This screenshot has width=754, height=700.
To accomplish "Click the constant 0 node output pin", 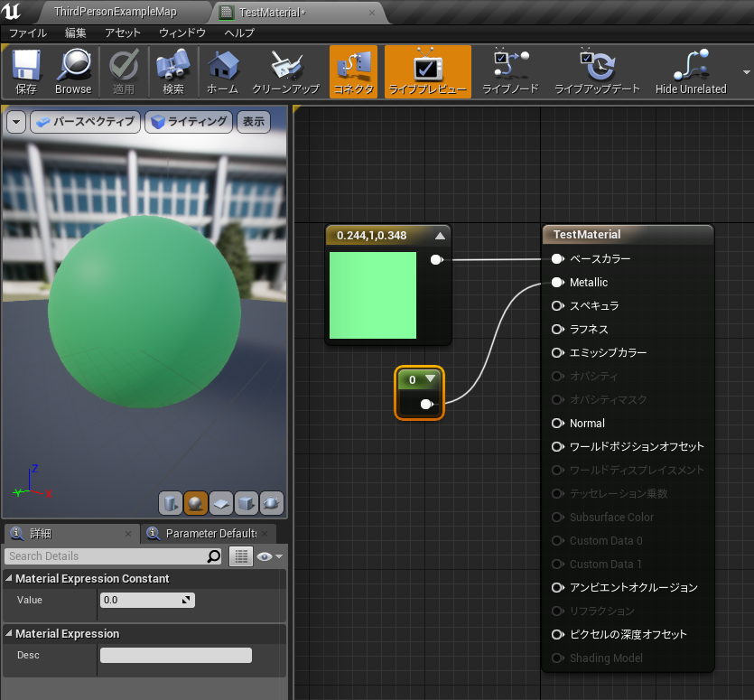I will click(426, 404).
